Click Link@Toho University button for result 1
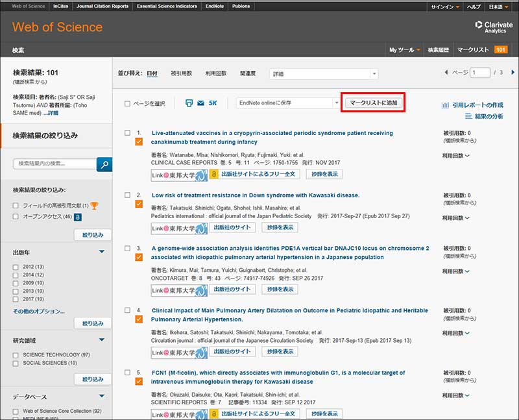Viewport: 519px width, 420px height. (x=180, y=175)
